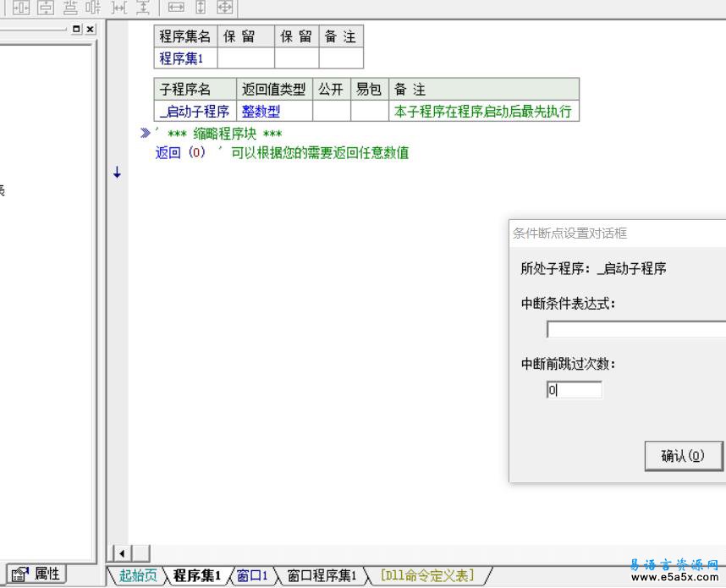Click the 备注 header in the 程序集名 table
Image resolution: width=726 pixels, height=588 pixels.
coord(341,36)
